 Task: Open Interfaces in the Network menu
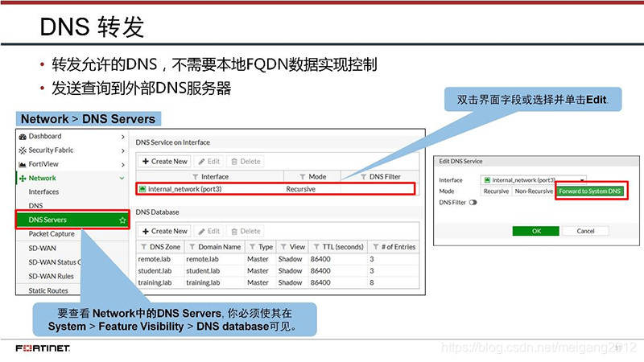pyautogui.click(x=43, y=191)
